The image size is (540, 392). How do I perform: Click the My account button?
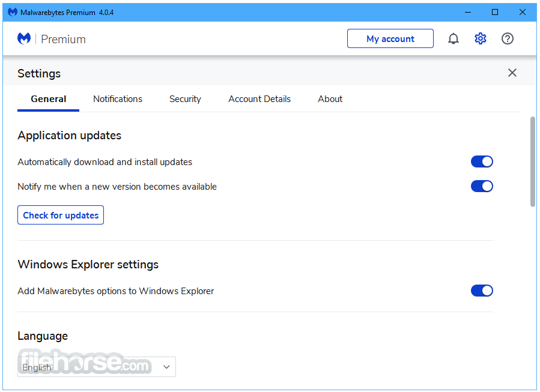(x=390, y=38)
